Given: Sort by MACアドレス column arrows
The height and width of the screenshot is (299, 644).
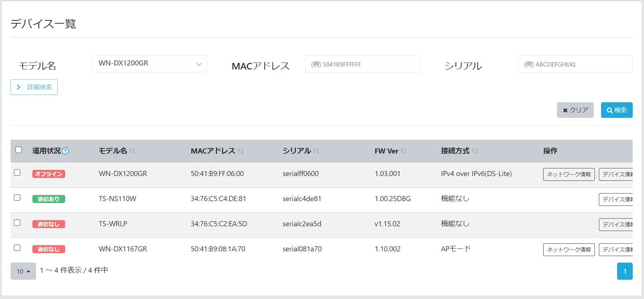Looking at the screenshot, I should (x=240, y=151).
